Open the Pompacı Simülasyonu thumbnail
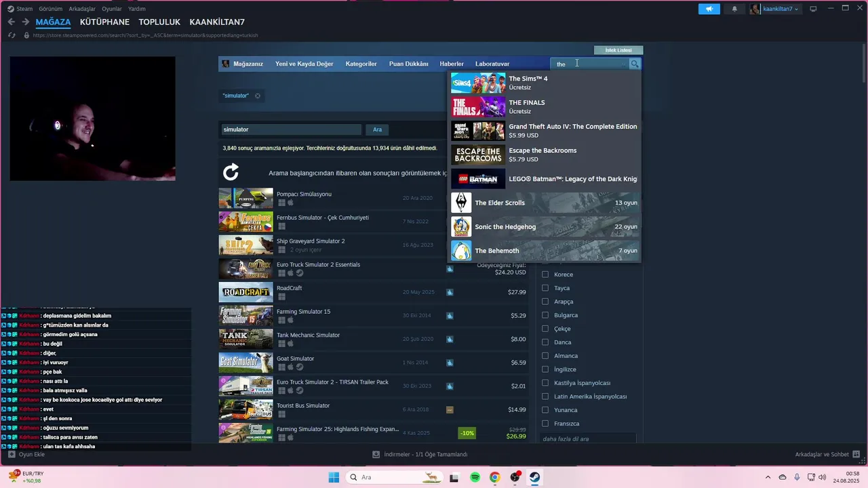 245,198
